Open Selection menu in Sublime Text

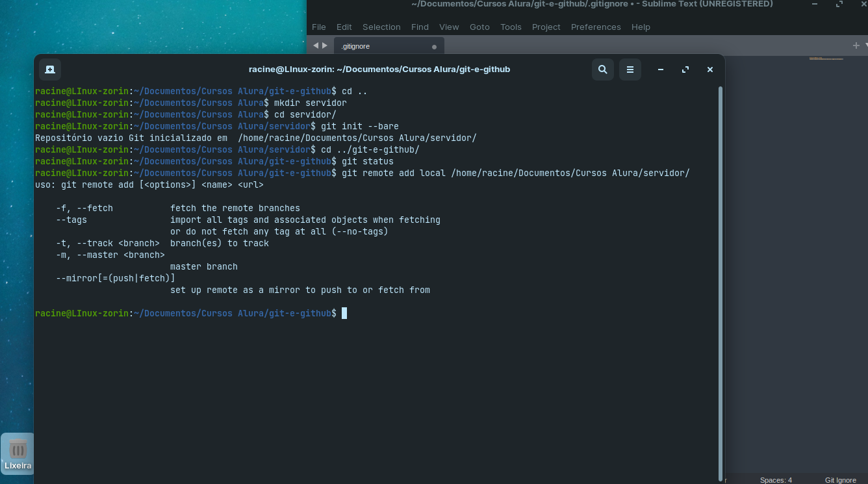point(381,27)
